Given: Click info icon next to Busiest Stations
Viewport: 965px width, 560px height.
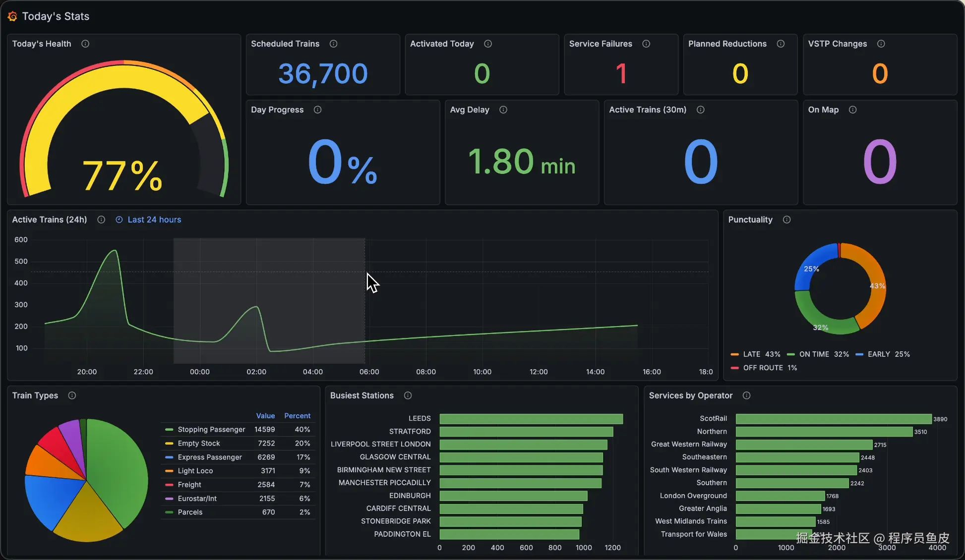Looking at the screenshot, I should coord(408,395).
